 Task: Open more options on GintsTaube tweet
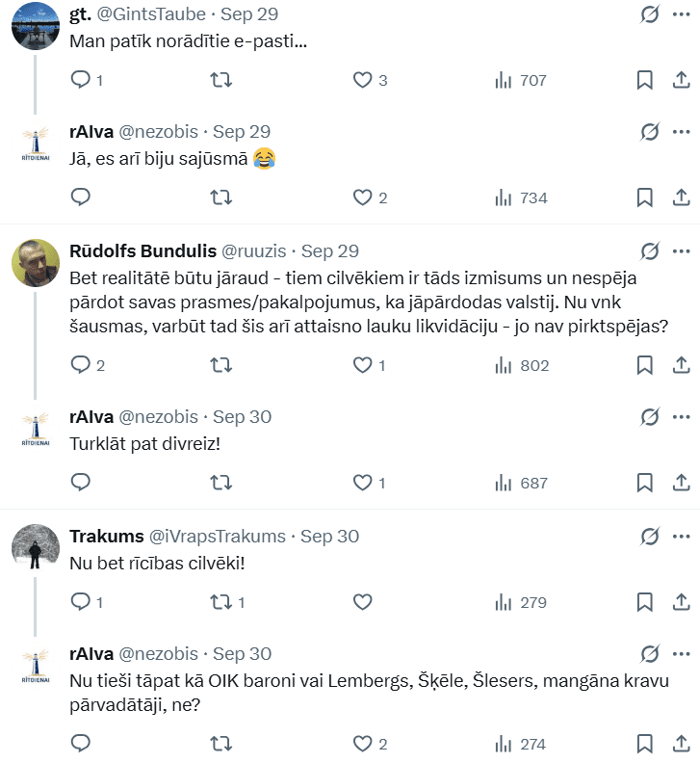pos(682,14)
